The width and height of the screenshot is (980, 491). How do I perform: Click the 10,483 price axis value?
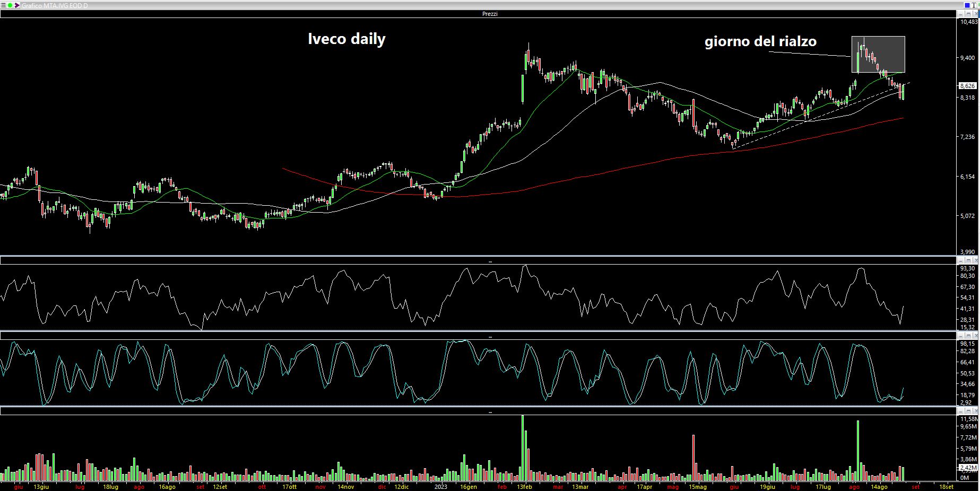(969, 22)
